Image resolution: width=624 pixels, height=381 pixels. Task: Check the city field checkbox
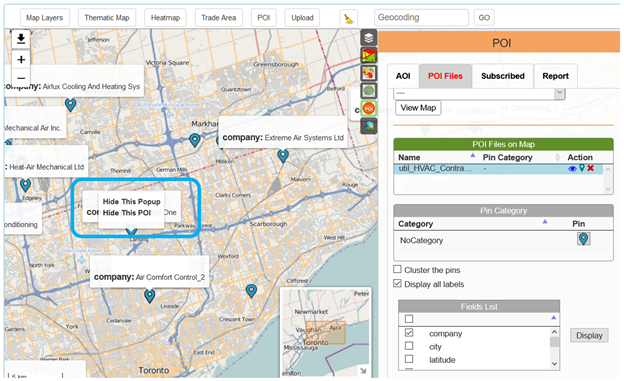point(409,346)
